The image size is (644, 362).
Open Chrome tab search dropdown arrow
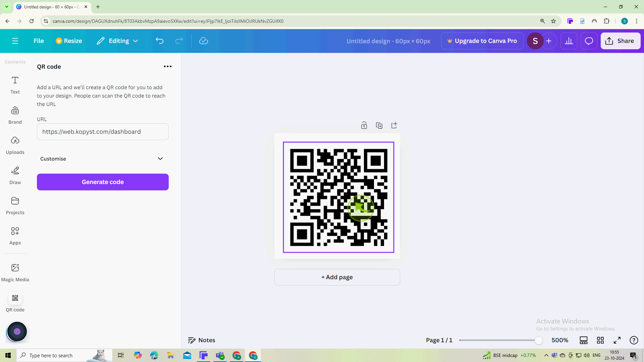6,7
